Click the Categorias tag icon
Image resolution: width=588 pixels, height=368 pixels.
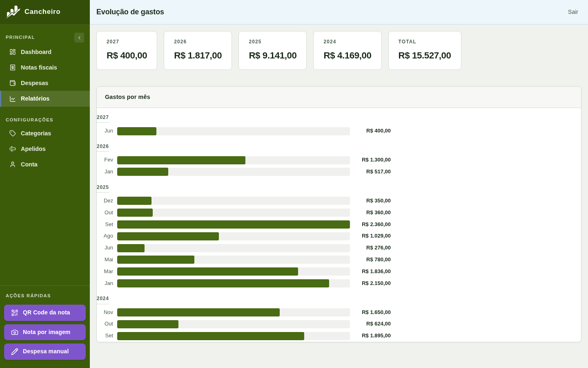click(x=13, y=133)
